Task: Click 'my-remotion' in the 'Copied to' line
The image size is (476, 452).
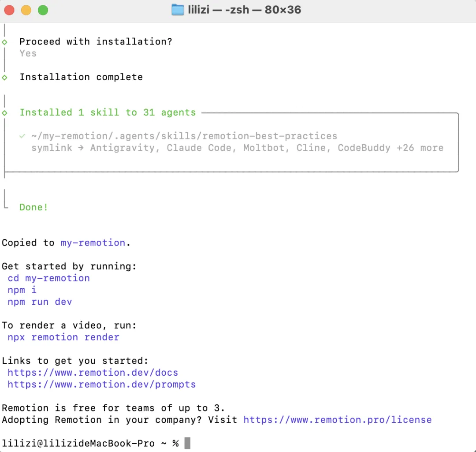Action: pos(93,243)
